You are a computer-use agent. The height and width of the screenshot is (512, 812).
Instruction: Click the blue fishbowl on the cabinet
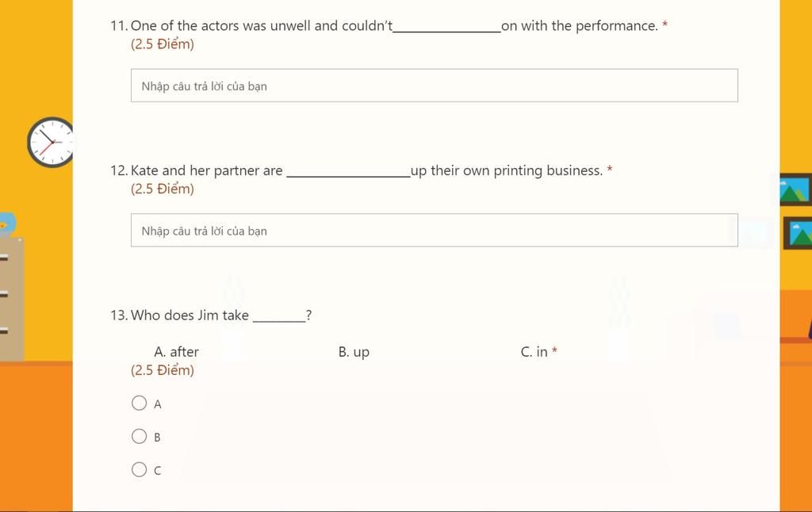point(7,224)
